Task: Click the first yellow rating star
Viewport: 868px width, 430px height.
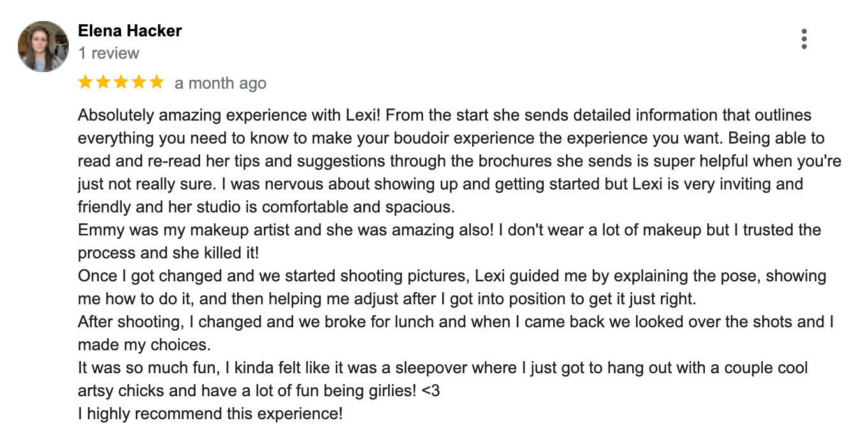Action: tap(85, 82)
